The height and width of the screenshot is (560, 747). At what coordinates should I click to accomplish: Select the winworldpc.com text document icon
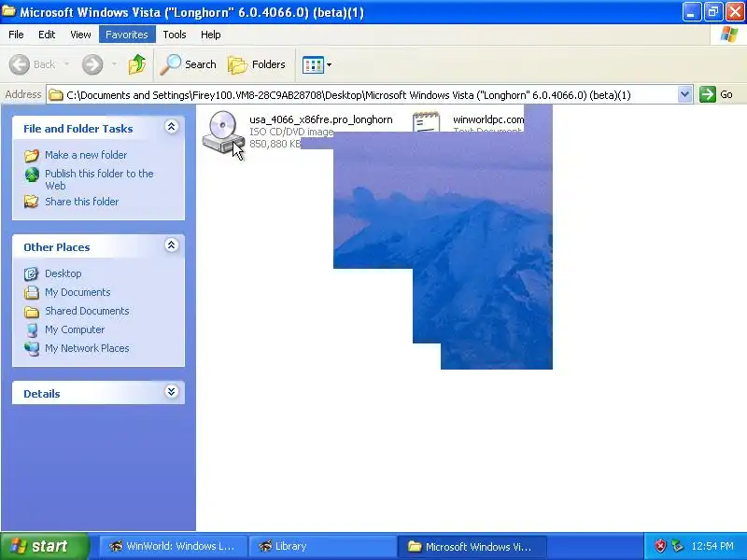[427, 122]
